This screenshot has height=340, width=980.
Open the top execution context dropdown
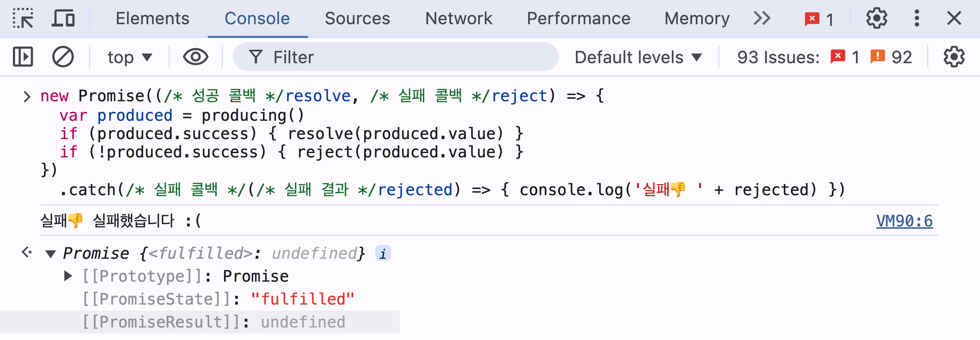pos(130,57)
